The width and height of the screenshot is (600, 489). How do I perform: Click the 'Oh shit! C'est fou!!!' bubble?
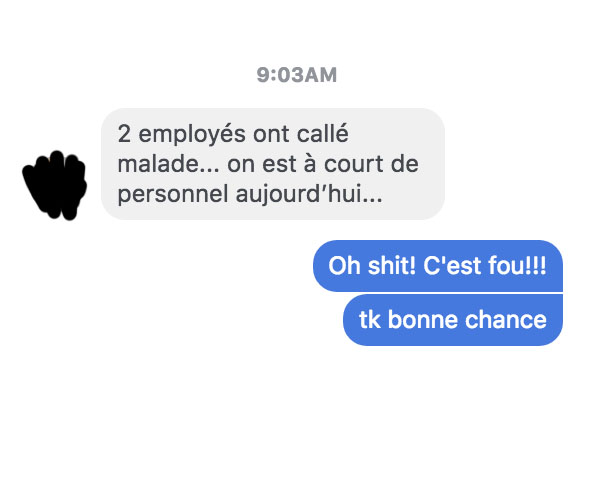click(438, 266)
